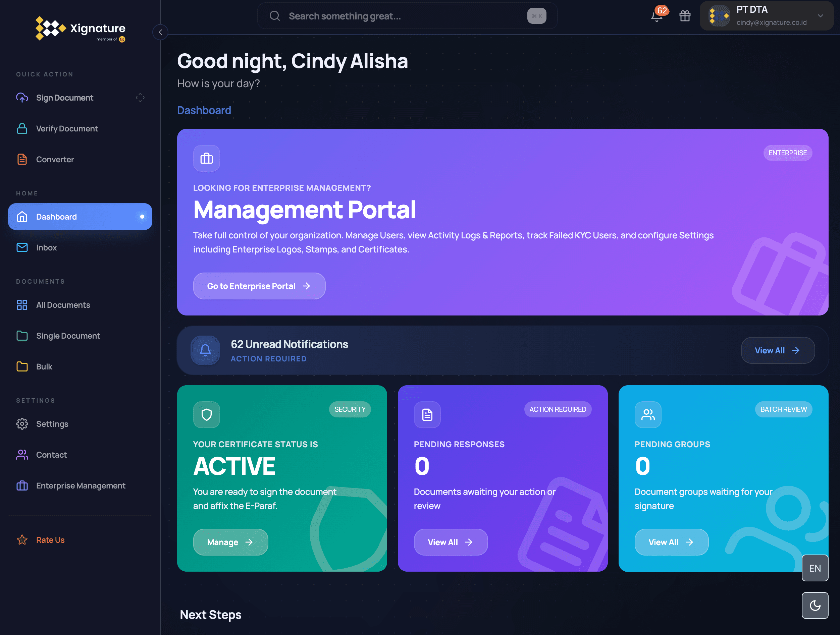Click the Bulk folder icon

pos(22,366)
